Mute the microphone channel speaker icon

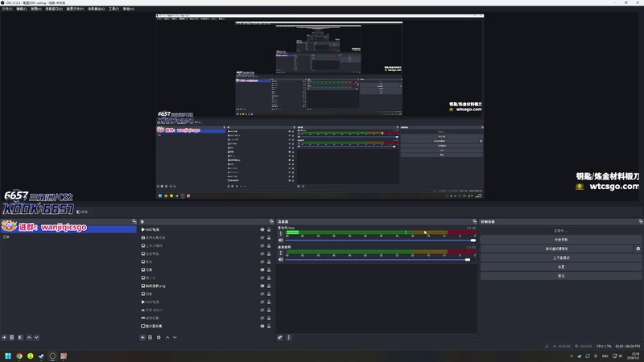tap(281, 241)
